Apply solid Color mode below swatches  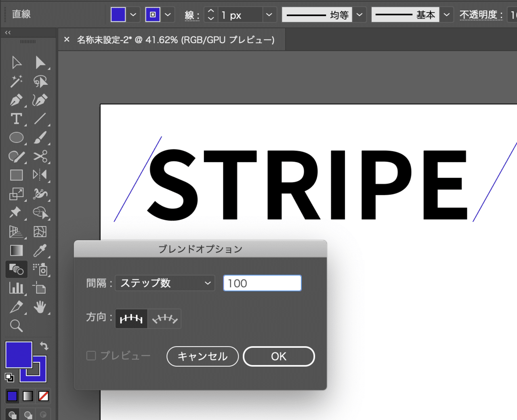click(x=12, y=396)
